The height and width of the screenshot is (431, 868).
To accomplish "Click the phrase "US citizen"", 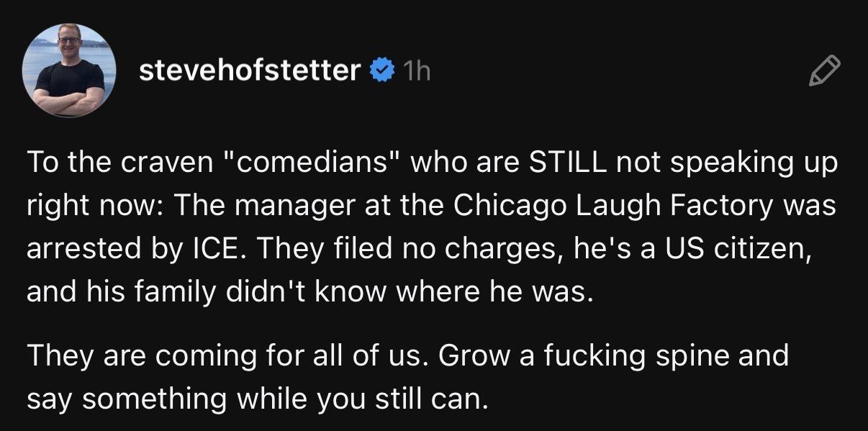I will pyautogui.click(x=748, y=249).
